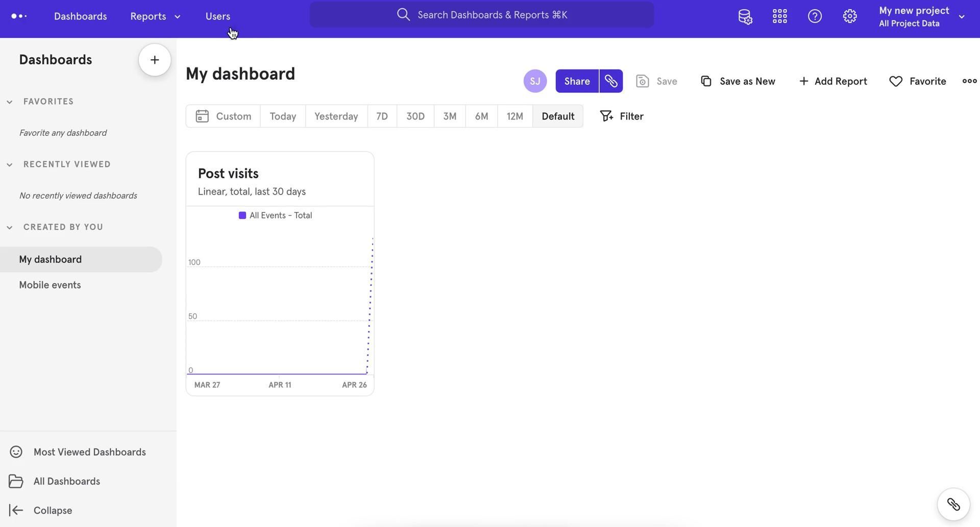
Task: Open settings gear icon
Action: 849,16
